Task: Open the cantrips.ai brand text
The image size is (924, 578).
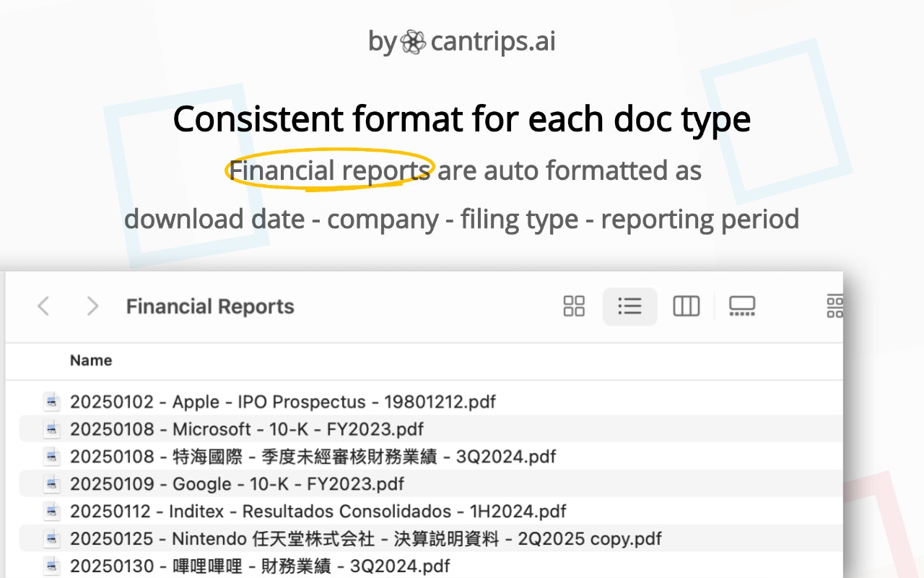Action: [x=493, y=41]
